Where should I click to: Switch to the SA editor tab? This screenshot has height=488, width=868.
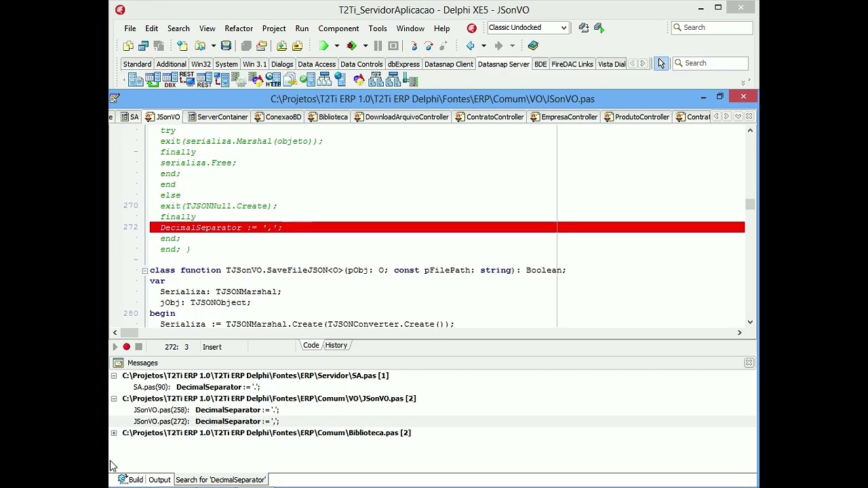130,117
